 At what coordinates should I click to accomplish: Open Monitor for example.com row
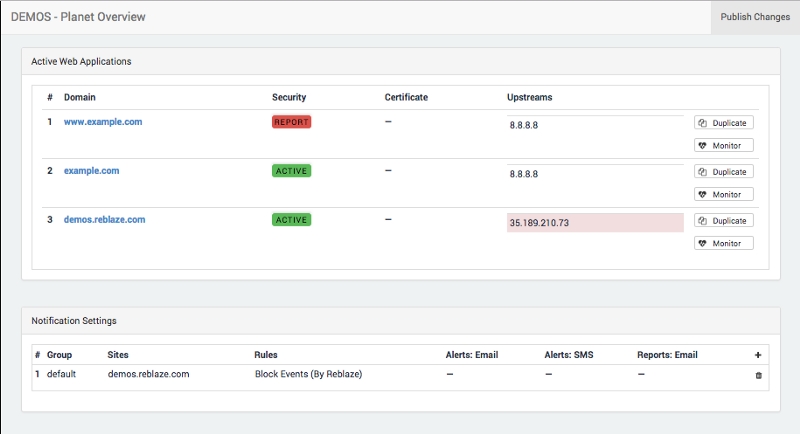point(724,194)
